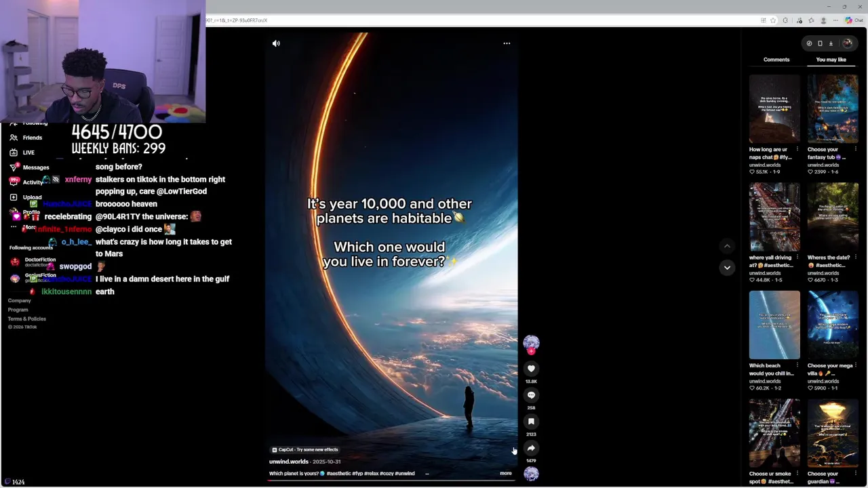Open the TikTok profile avatar in top pill
Screen dimensions: 868x488
848,43
